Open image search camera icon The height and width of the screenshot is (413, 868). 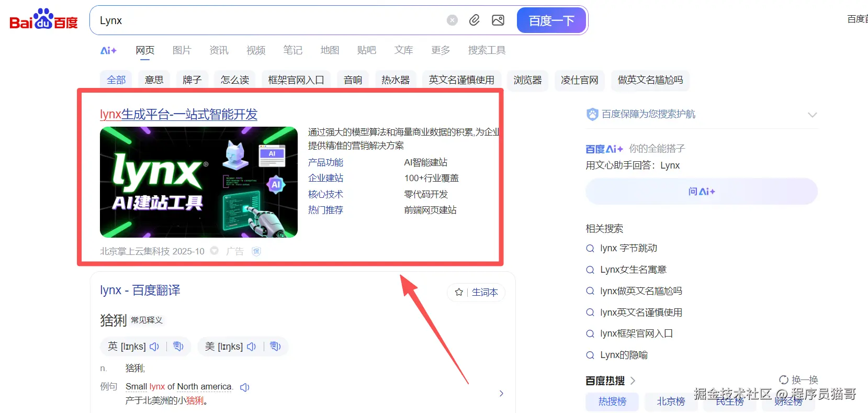pos(498,20)
